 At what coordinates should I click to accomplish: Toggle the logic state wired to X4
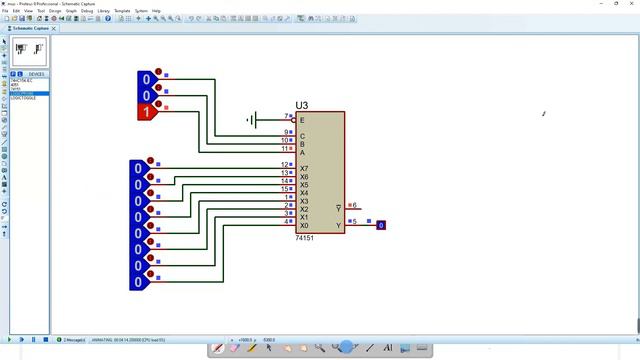pyautogui.click(x=138, y=217)
